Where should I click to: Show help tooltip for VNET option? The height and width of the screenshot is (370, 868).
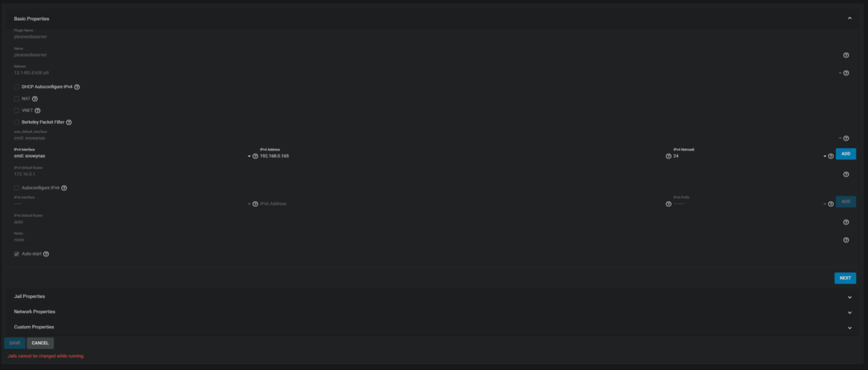[38, 111]
